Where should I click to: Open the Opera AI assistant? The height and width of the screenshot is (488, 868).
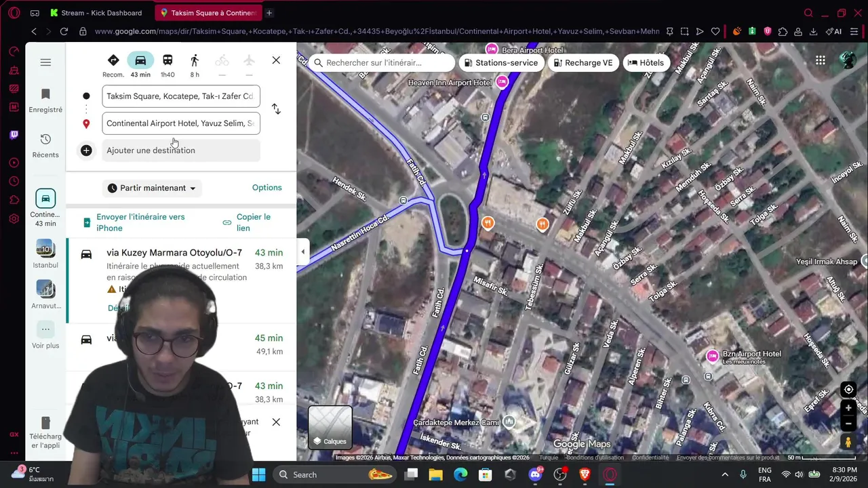834,31
